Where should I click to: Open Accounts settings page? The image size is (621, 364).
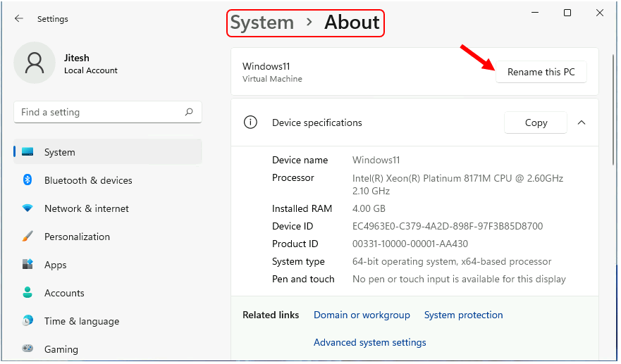(x=108, y=293)
